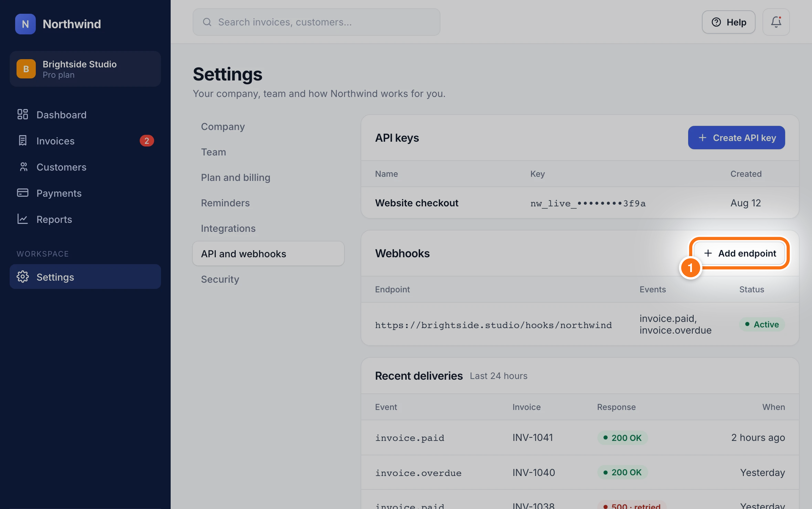Click the Reports chart icon
Screen dimensions: 812x509
[x=23, y=219]
